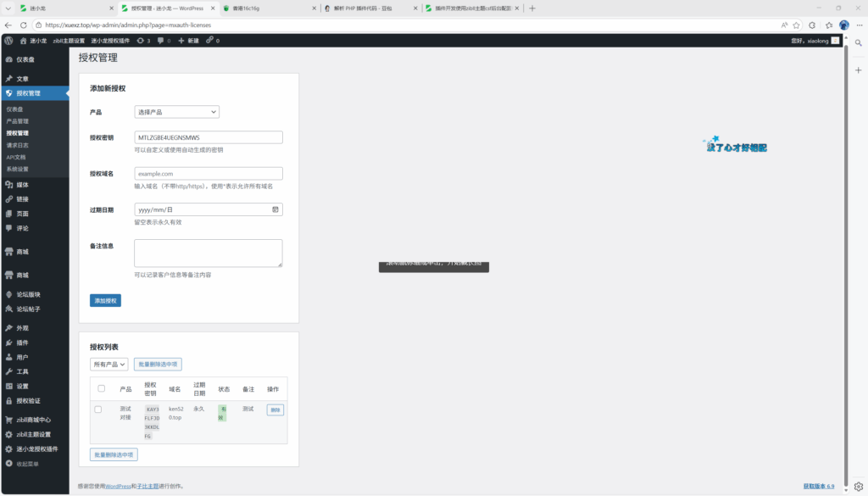Click 删除 button for ken520.top license
Image resolution: width=868 pixels, height=496 pixels.
tap(275, 410)
